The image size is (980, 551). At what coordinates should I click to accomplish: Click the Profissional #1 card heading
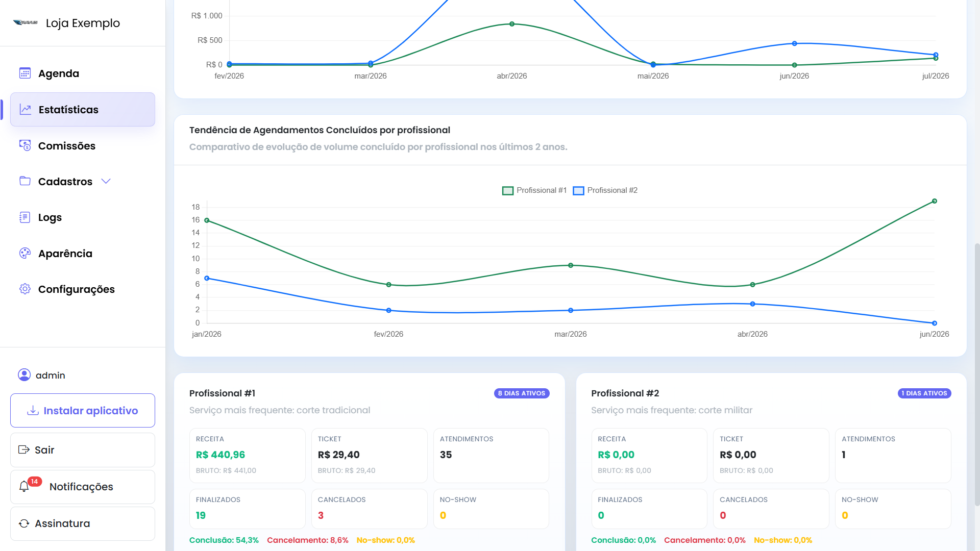(222, 393)
